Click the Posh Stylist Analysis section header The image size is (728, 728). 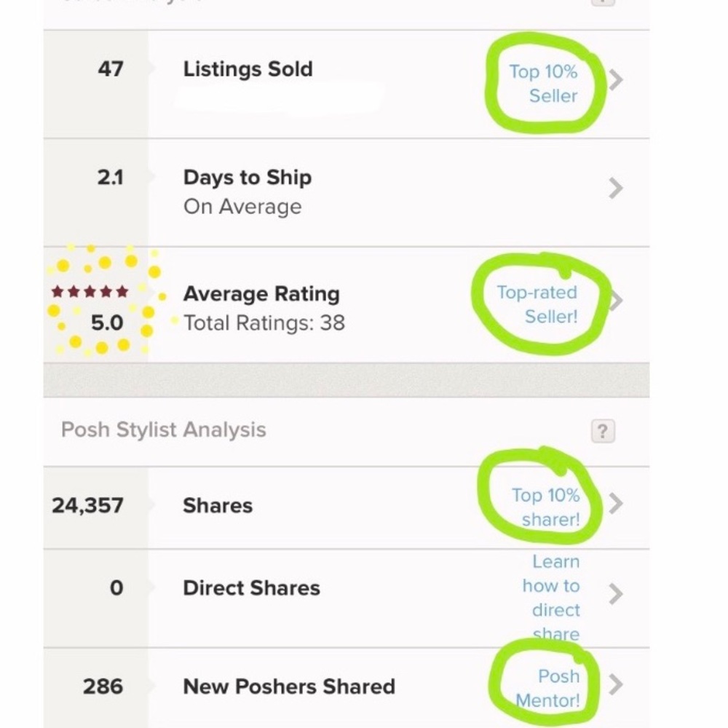point(164,430)
